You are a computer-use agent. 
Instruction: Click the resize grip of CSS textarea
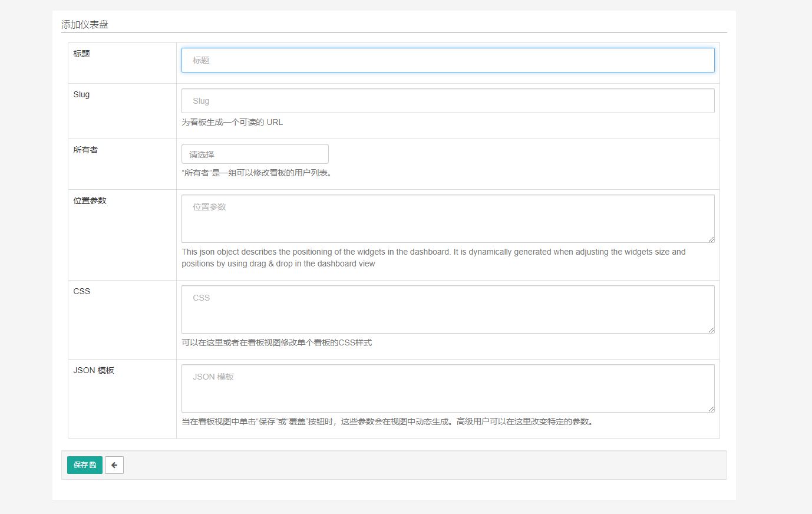tap(711, 330)
